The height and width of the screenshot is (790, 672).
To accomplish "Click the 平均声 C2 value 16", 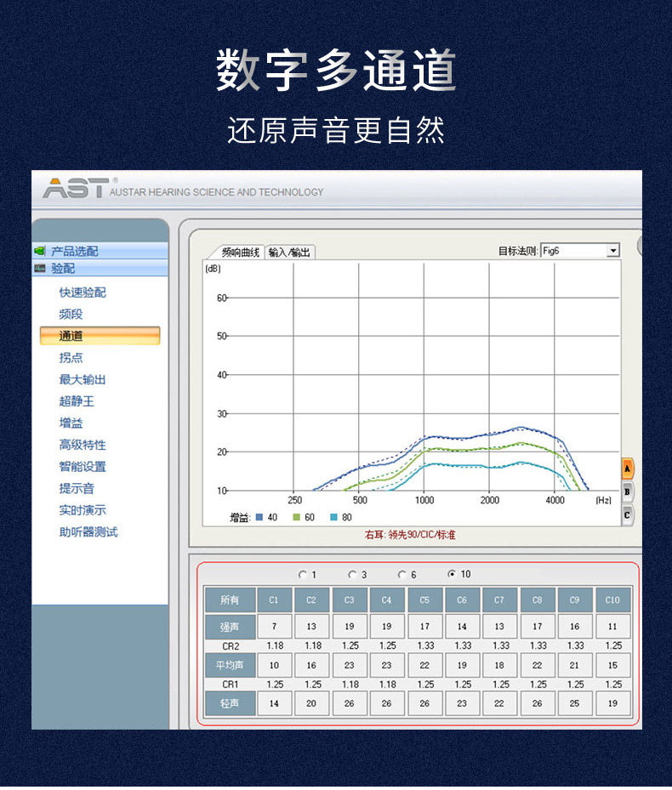I will 311,665.
